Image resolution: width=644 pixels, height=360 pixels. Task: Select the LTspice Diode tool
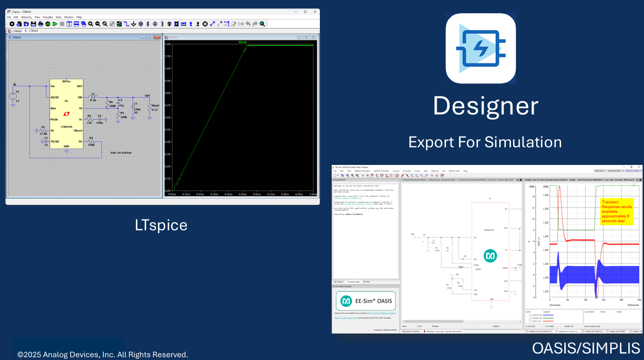pyautogui.click(x=169, y=24)
